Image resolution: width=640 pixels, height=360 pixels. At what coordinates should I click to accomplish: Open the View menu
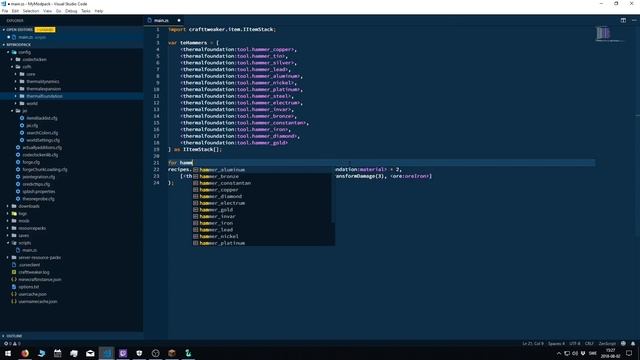47,11
